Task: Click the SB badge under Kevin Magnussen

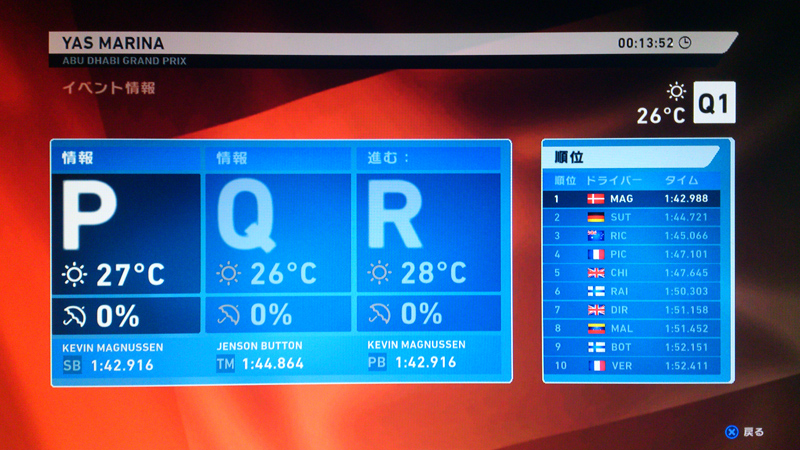Action: (x=72, y=365)
